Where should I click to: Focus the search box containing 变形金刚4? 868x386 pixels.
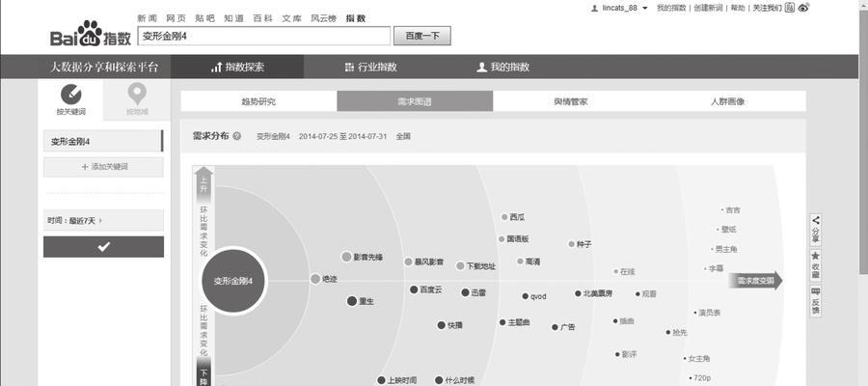coord(264,36)
